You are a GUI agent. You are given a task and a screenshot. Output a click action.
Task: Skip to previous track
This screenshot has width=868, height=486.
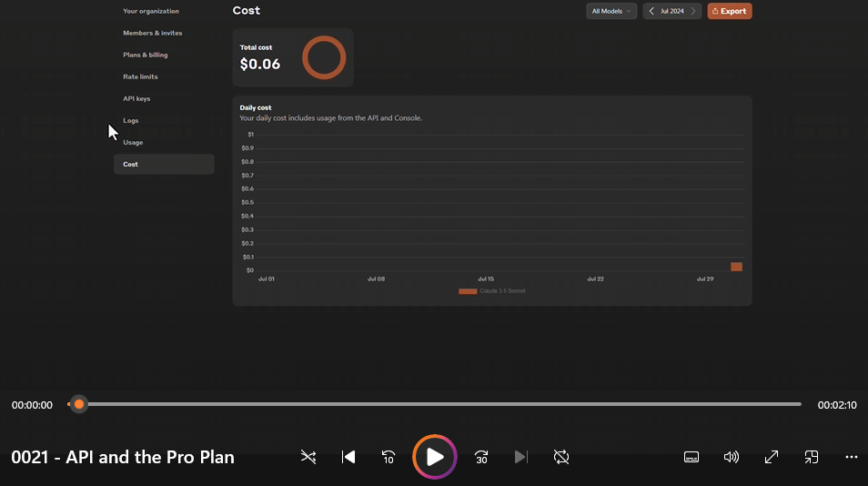348,457
